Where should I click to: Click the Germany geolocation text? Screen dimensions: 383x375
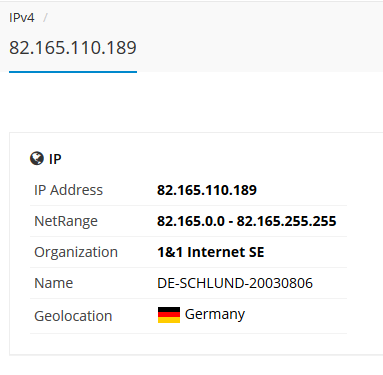pyautogui.click(x=215, y=314)
